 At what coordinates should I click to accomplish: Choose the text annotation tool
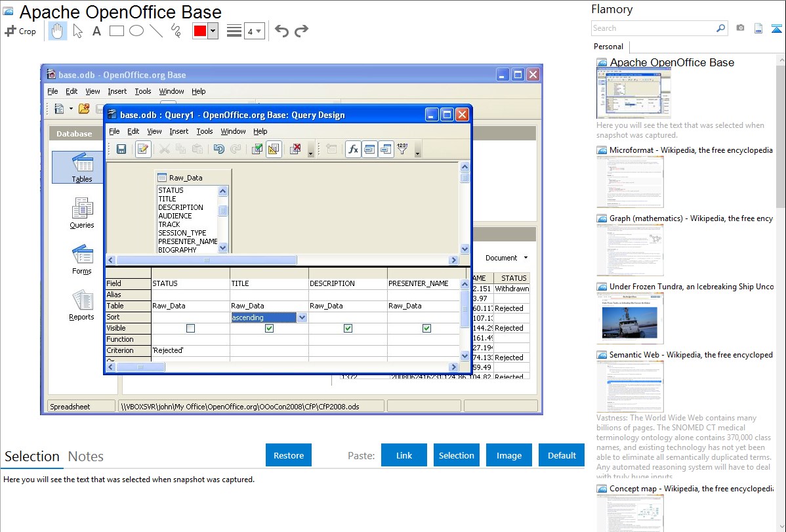[96, 31]
